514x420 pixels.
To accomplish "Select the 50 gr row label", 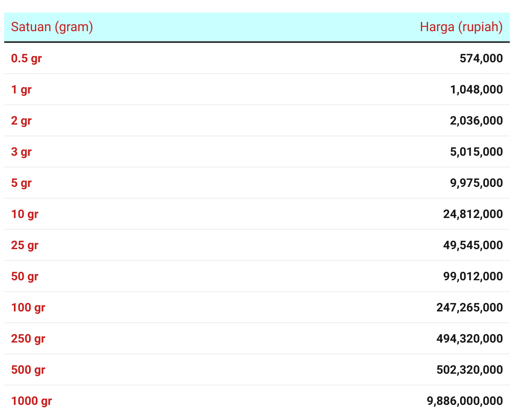I will (x=25, y=276).
